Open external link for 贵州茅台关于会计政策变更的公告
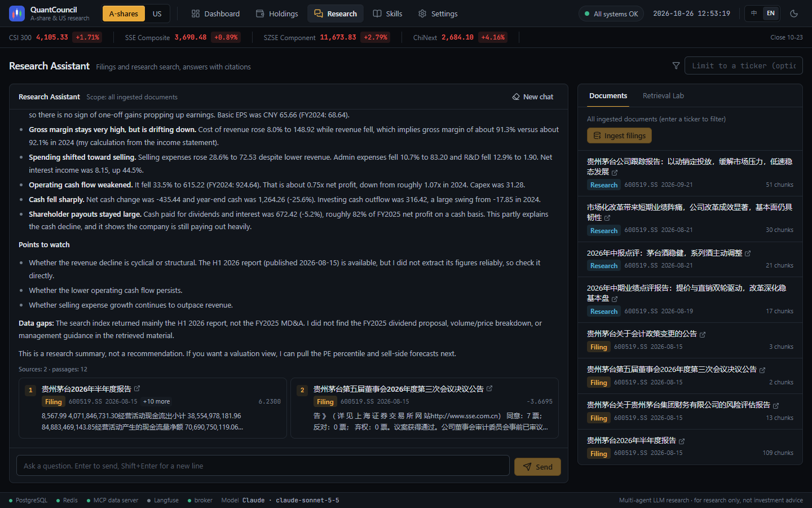Image resolution: width=812 pixels, height=508 pixels. click(x=703, y=335)
